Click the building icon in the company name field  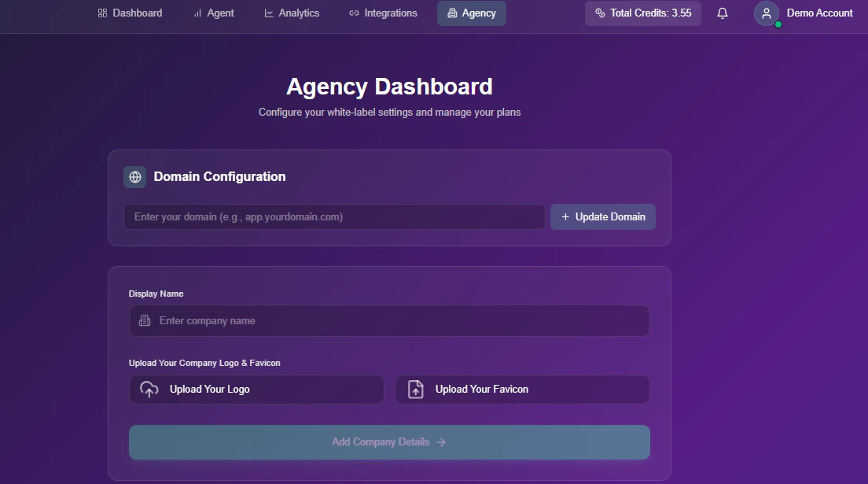point(143,320)
